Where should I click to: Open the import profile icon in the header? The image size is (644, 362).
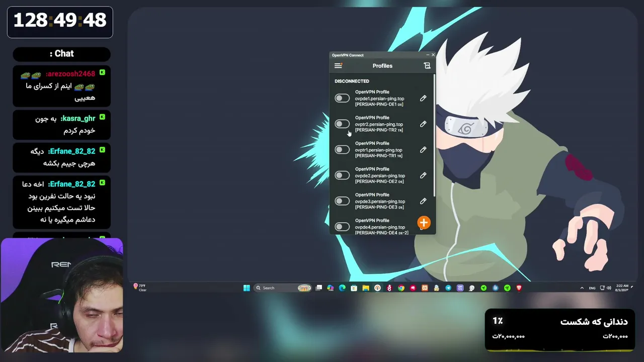coord(427,66)
